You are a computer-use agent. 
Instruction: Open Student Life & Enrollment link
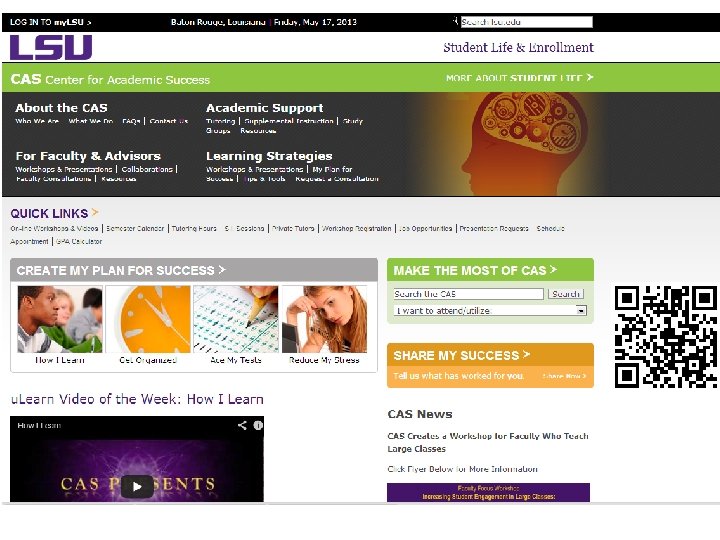518,47
